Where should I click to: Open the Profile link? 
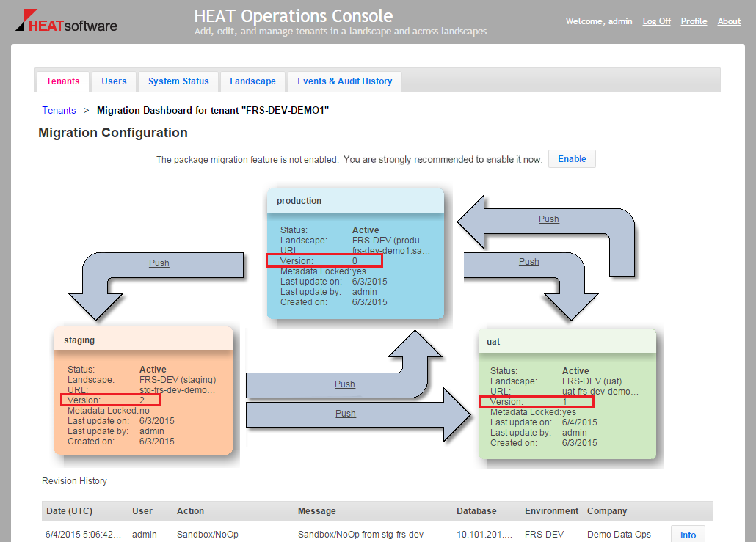pos(694,21)
